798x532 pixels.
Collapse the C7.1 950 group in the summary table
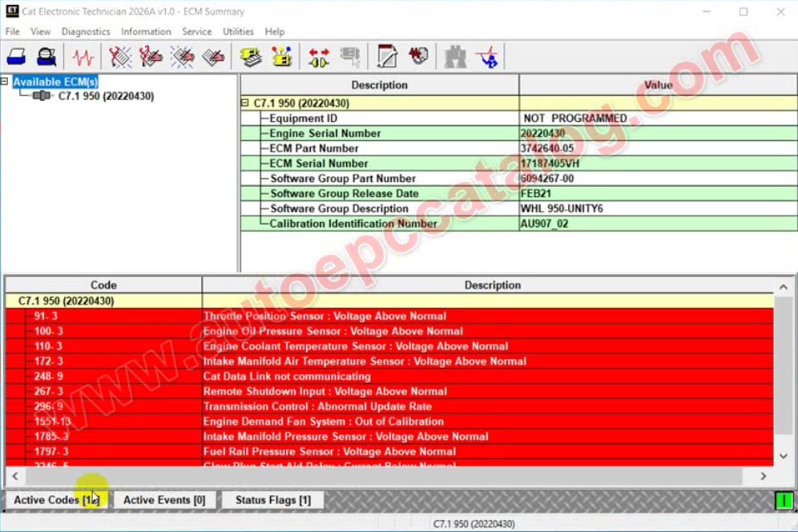(245, 103)
